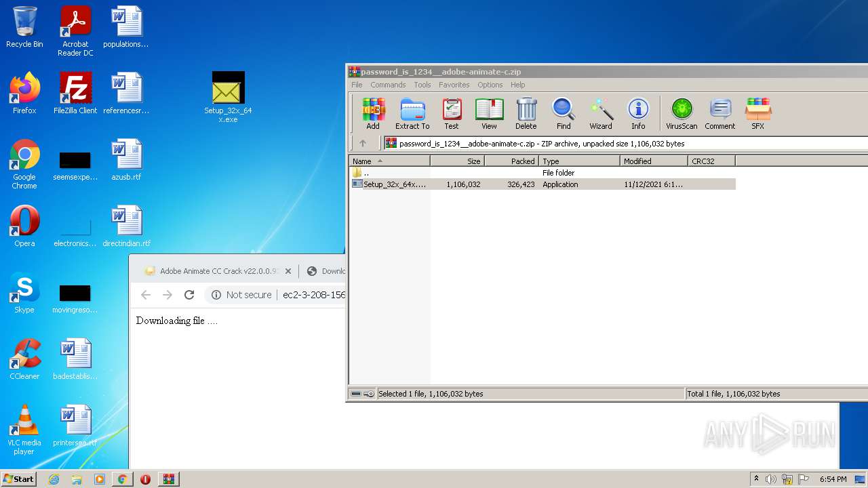
Task: Select the CCleaner desktop shortcut
Action: 24,359
